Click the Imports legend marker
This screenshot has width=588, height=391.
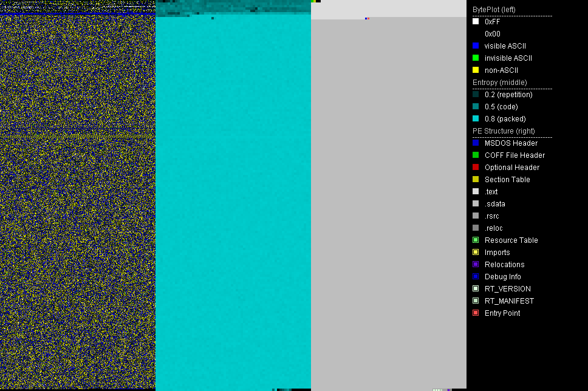pos(476,253)
